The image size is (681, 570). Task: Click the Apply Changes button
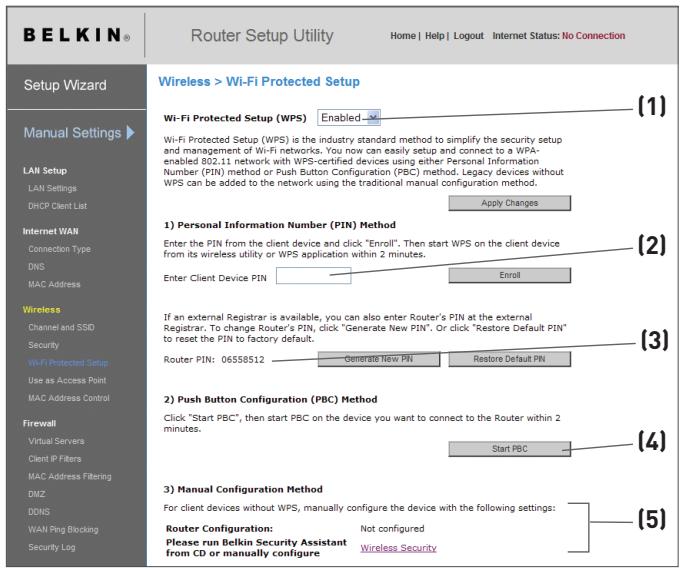pyautogui.click(x=510, y=201)
